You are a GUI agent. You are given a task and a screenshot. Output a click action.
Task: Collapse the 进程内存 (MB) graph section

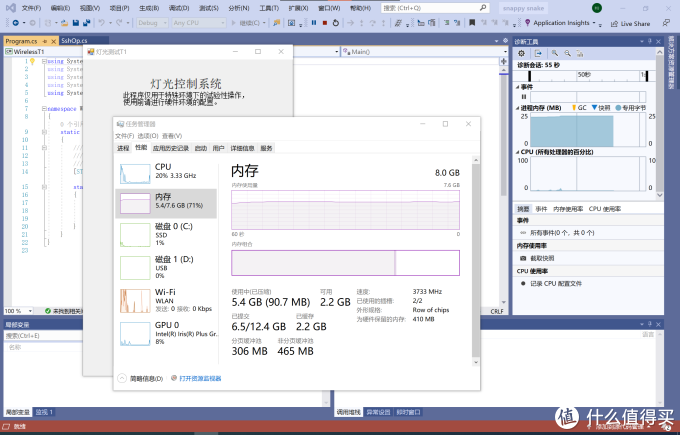point(518,108)
